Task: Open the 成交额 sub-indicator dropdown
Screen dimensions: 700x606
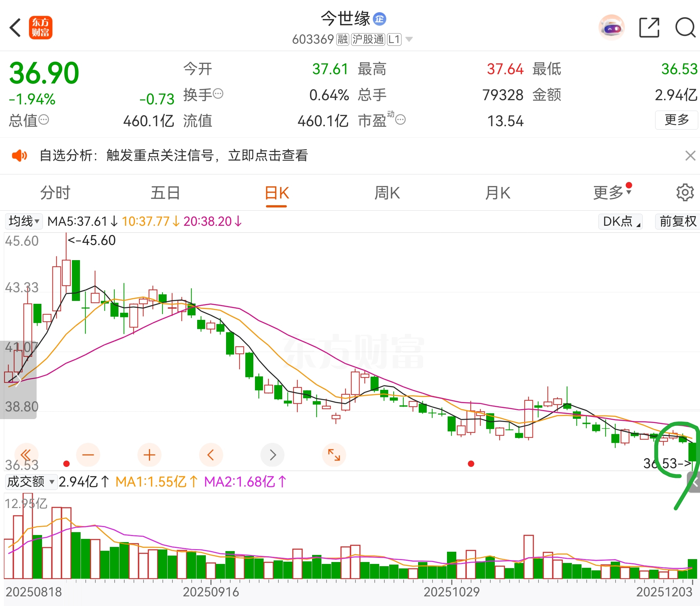Action: click(x=31, y=481)
